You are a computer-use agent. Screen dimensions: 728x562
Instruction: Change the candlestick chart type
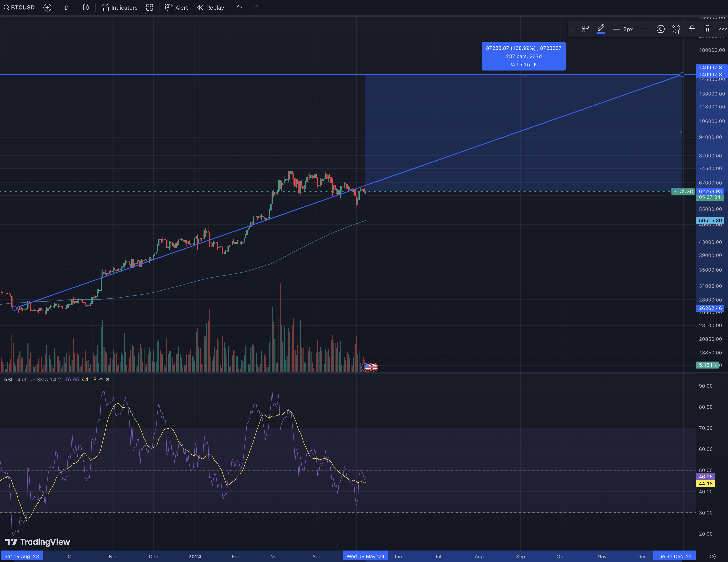point(86,7)
